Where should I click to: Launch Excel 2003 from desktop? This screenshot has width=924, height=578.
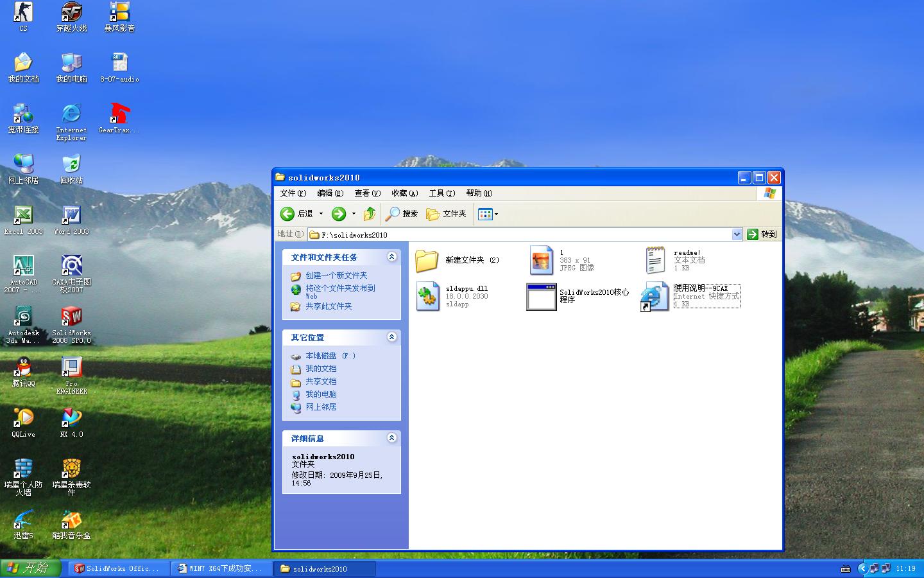tap(23, 220)
